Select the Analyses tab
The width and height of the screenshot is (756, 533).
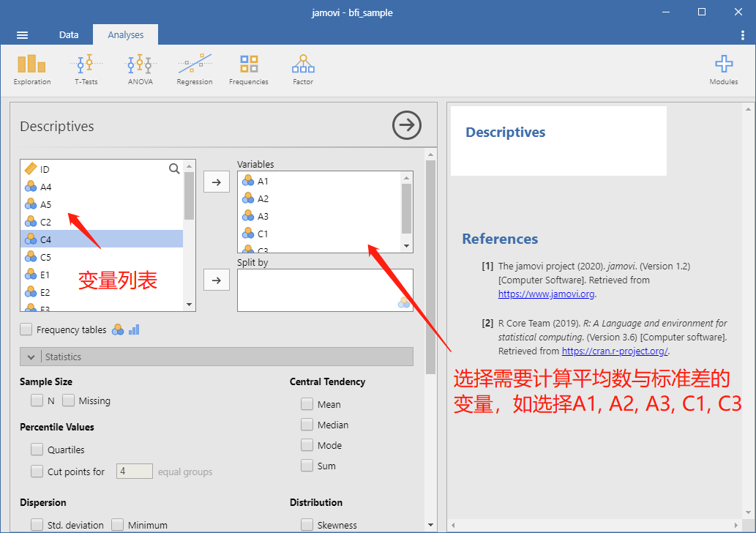coord(125,34)
